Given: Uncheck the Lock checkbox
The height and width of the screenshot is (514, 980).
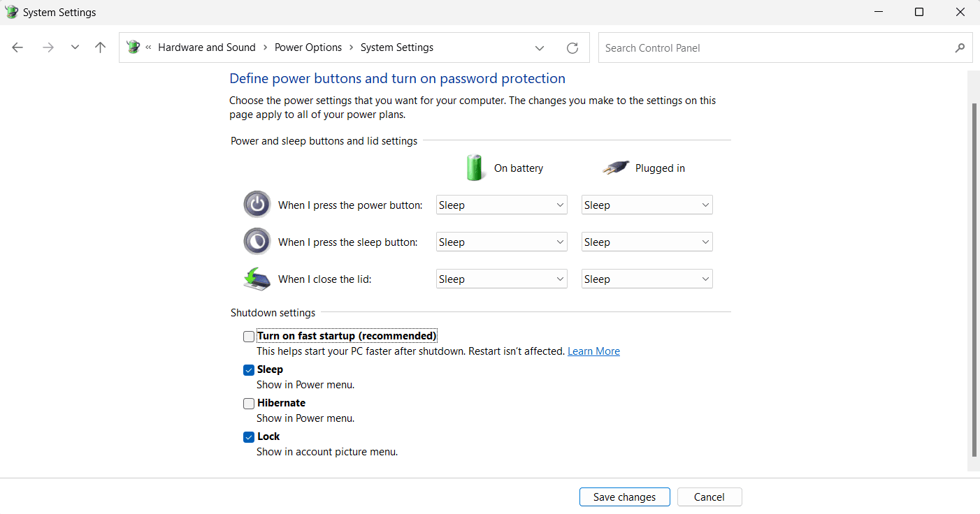Looking at the screenshot, I should [249, 437].
